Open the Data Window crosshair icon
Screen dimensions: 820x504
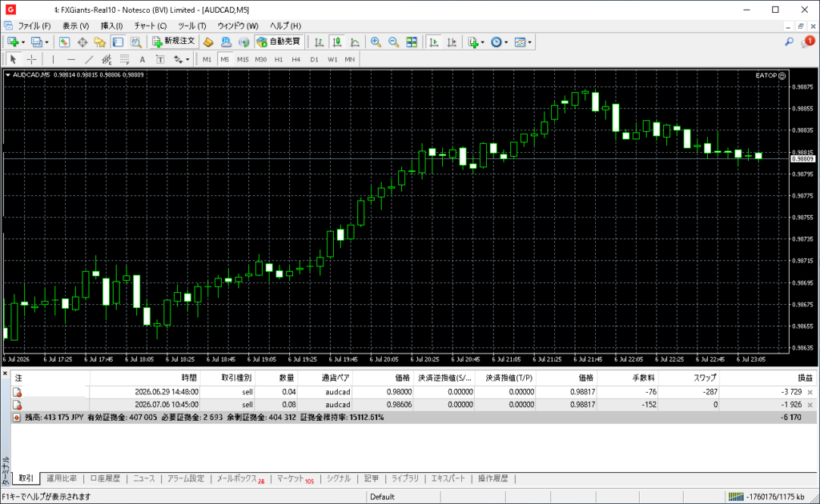click(x=82, y=42)
